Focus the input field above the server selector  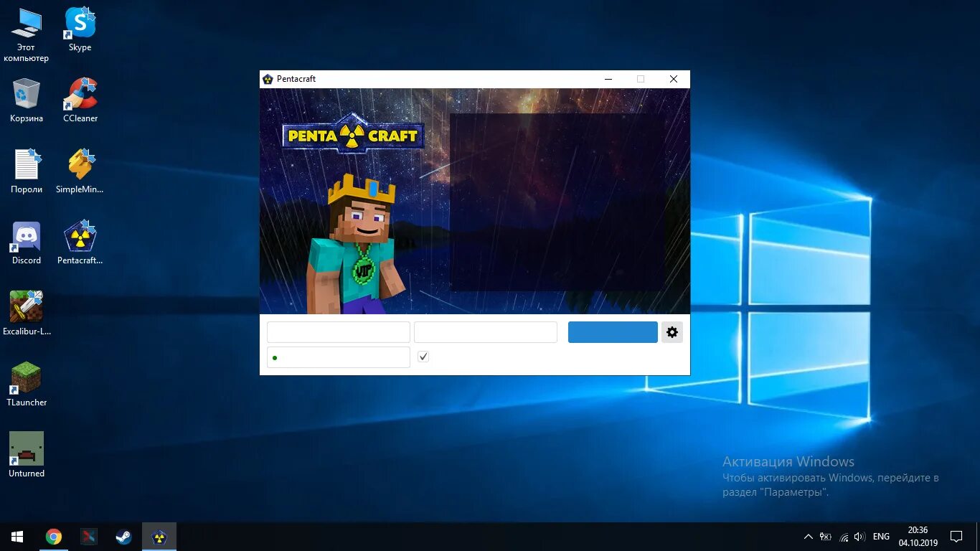pyautogui.click(x=339, y=332)
